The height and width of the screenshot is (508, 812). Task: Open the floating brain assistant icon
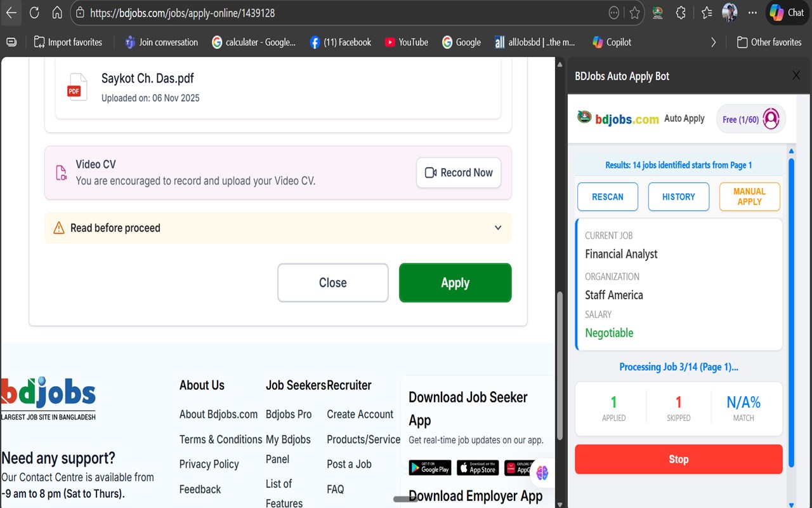coord(542,472)
